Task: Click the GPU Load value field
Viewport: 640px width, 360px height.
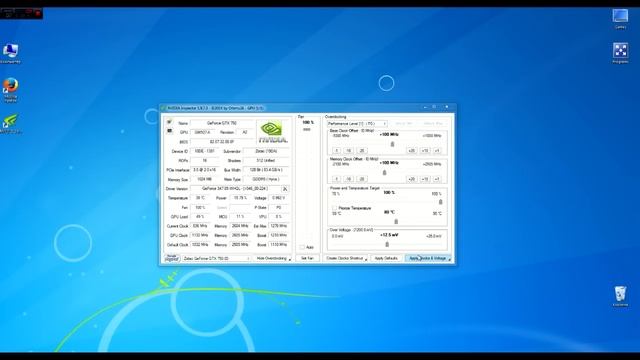Action: click(200, 217)
